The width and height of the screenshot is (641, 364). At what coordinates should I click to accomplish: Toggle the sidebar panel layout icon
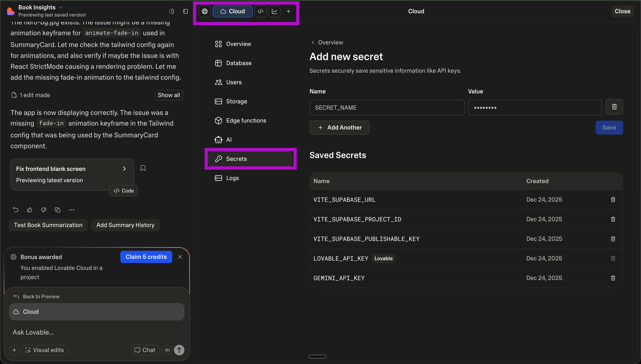click(186, 11)
